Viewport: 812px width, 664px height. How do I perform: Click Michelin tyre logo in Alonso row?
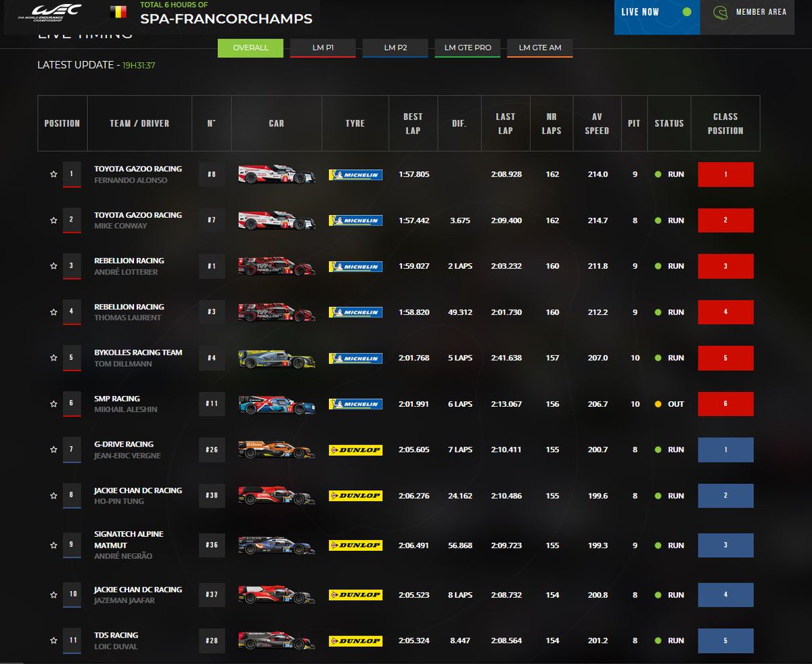[x=355, y=175]
